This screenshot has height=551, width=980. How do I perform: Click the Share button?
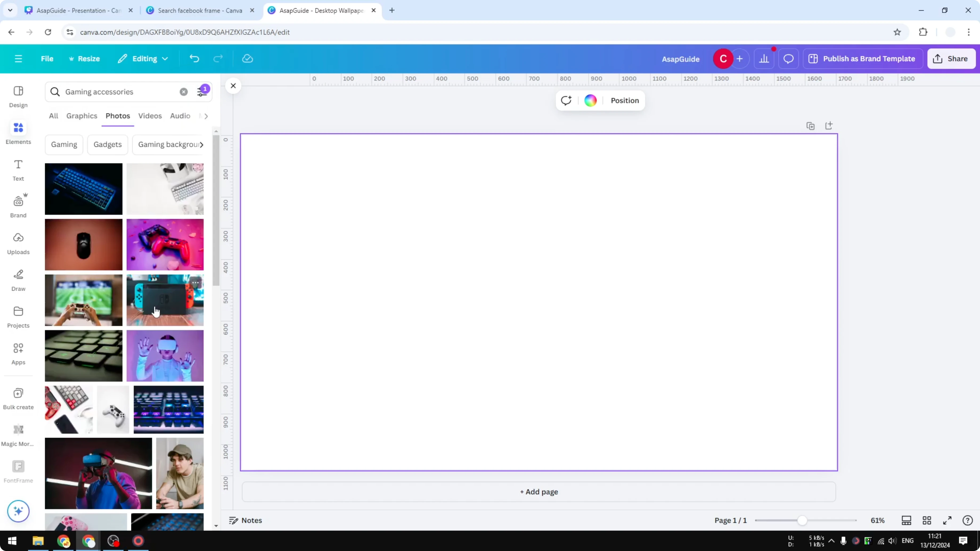click(951, 59)
